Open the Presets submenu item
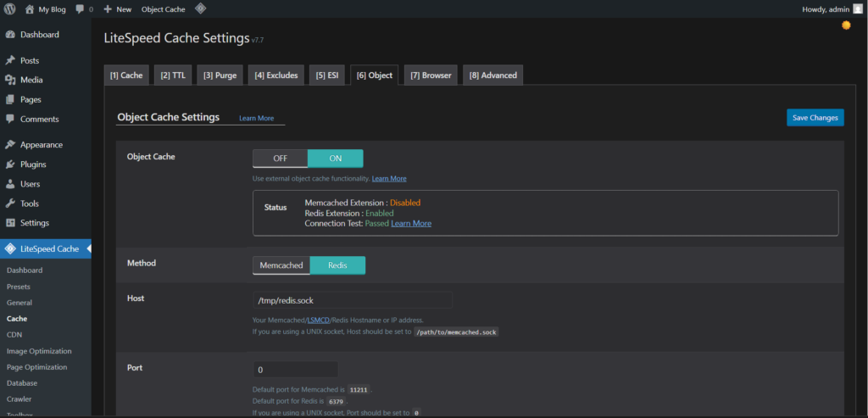The image size is (868, 418). coord(19,287)
